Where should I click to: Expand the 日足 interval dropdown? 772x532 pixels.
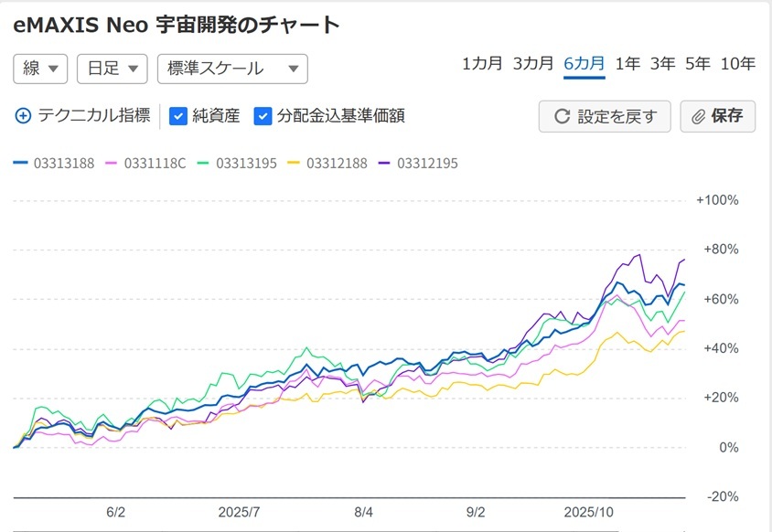click(112, 69)
